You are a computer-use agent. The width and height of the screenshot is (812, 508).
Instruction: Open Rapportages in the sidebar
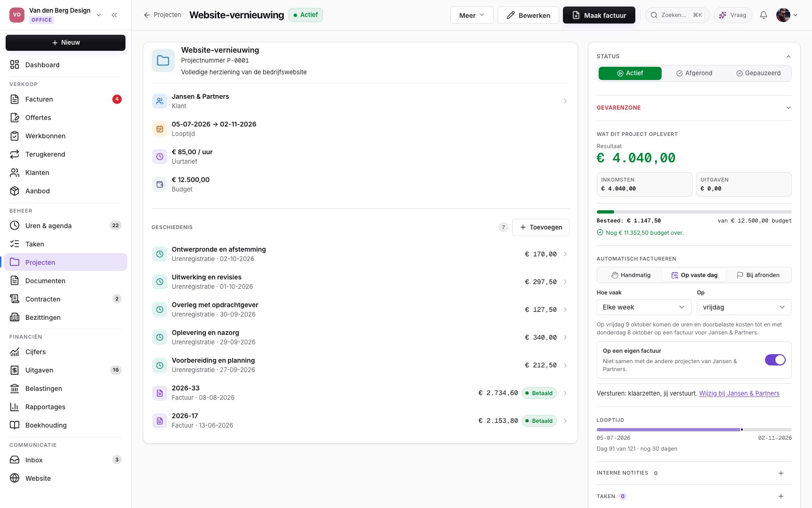[x=66, y=407]
